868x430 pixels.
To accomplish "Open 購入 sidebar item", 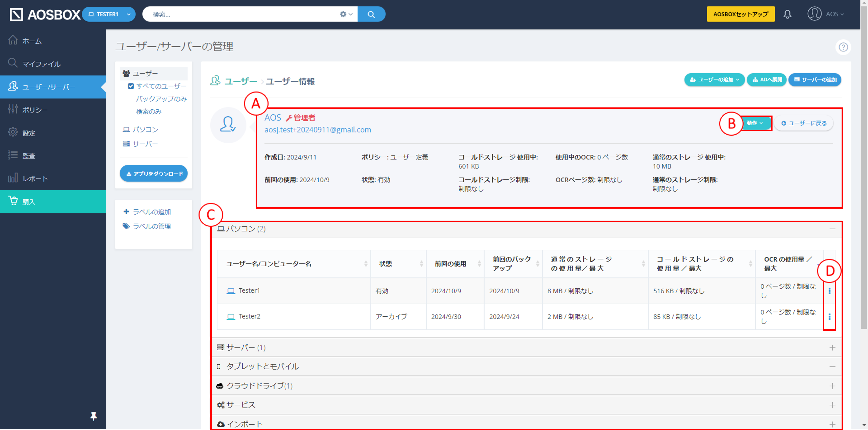I will [53, 201].
